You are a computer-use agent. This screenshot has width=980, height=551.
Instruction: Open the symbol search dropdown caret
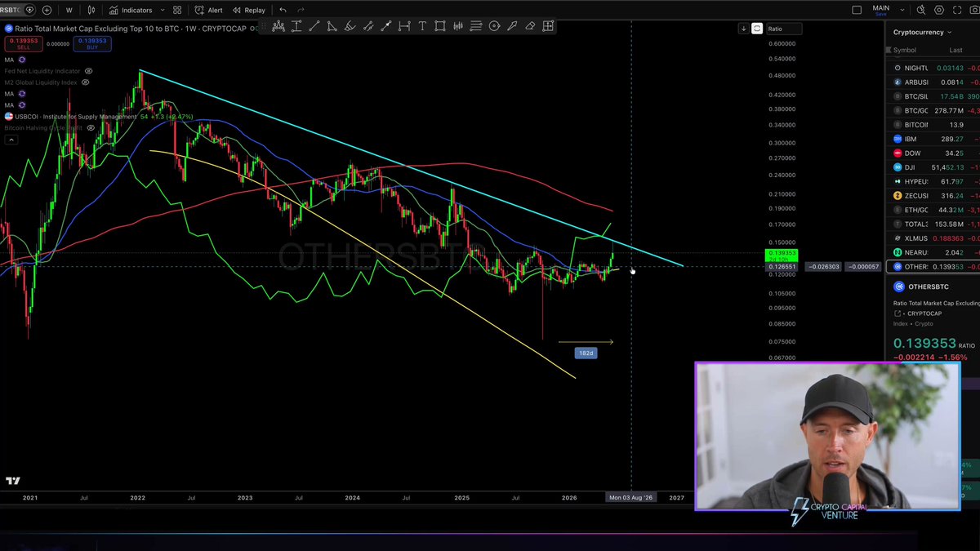[30, 10]
